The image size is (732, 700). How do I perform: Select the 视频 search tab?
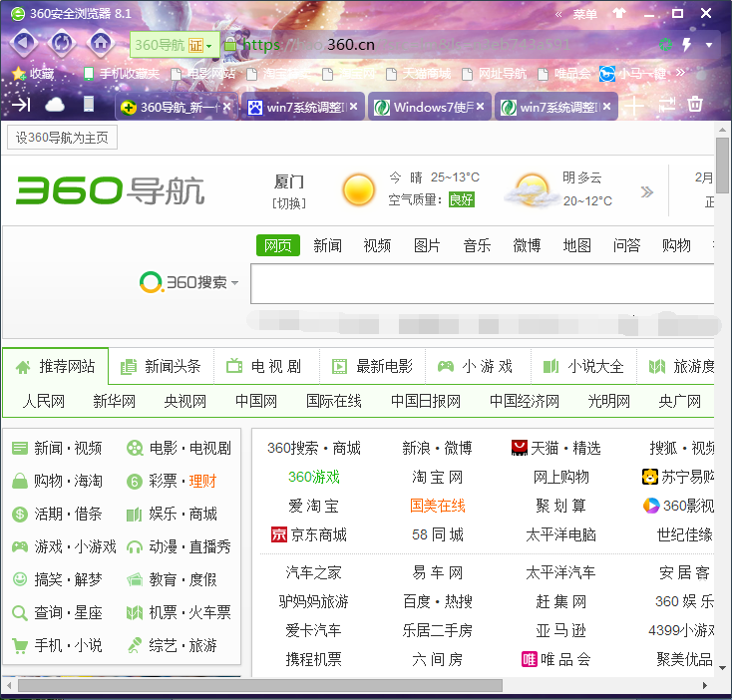point(377,245)
